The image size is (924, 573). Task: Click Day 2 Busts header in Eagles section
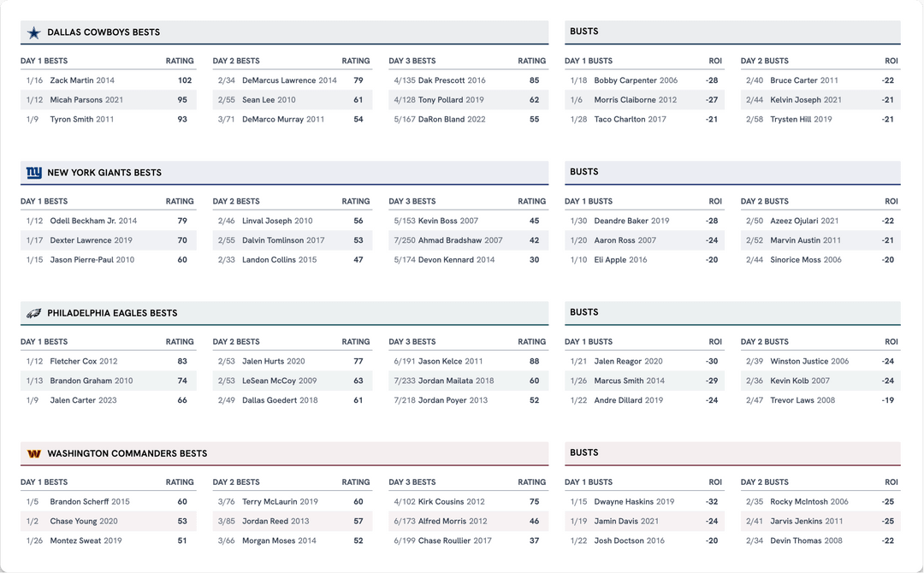[x=765, y=342]
